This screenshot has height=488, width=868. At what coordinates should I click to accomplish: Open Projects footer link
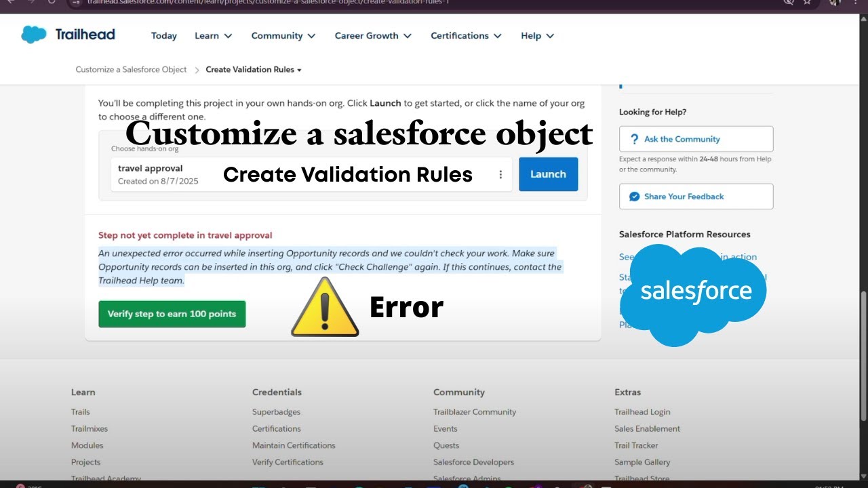tap(85, 462)
